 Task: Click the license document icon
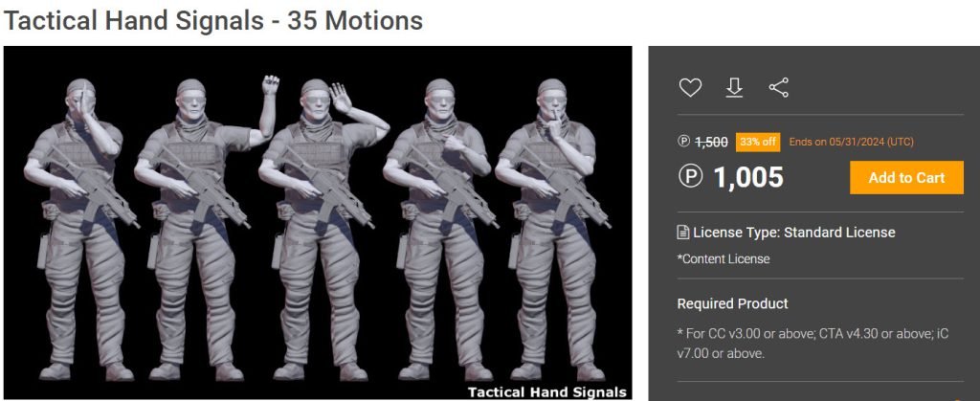click(683, 233)
